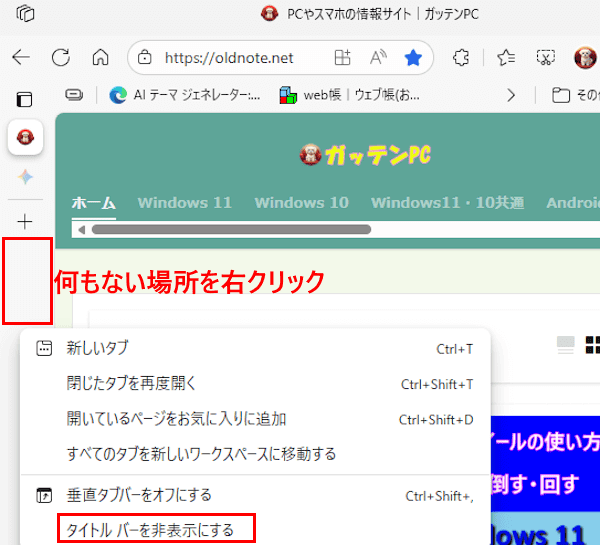This screenshot has height=545, width=600.
Task: Click the left arrow of the horizontal scrollbar
Action: tap(81, 230)
